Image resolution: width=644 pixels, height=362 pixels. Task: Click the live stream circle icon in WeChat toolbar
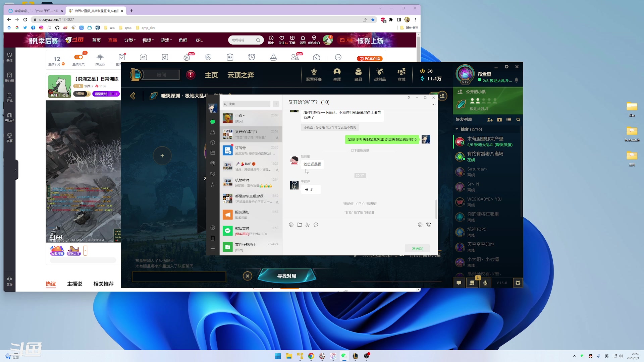point(420,225)
